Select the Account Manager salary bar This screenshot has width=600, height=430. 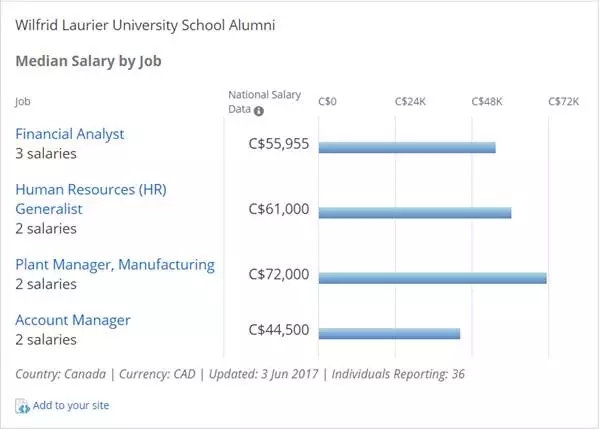(x=389, y=332)
